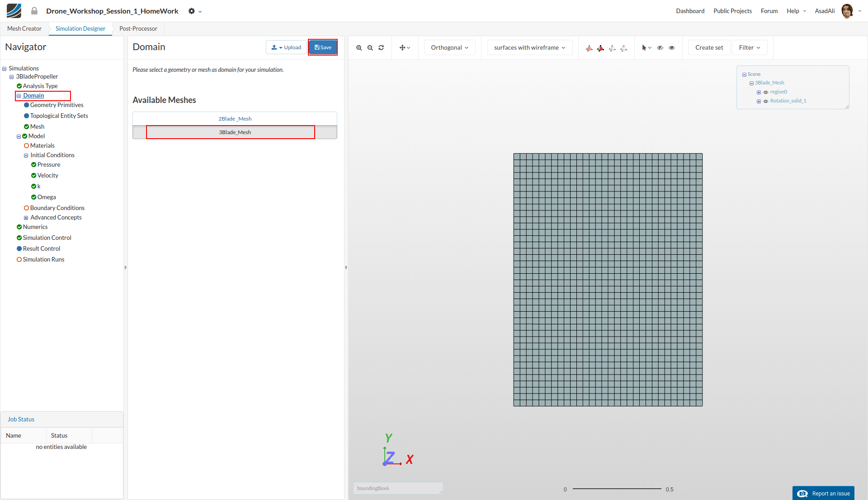Click the Save button
This screenshot has height=500, width=868.
[323, 47]
